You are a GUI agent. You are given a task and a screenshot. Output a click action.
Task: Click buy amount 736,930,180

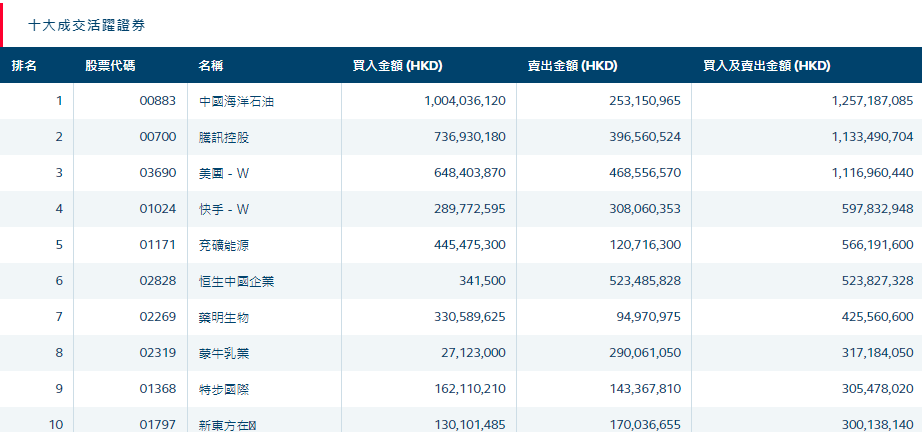tap(470, 137)
